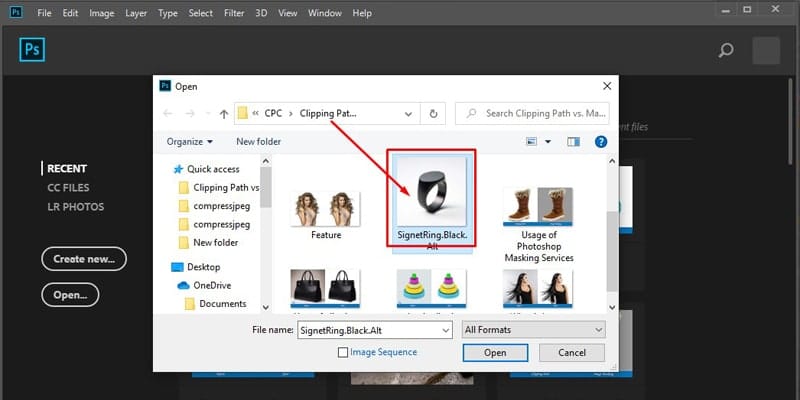Click the forward arrow in Open dialog

point(190,114)
